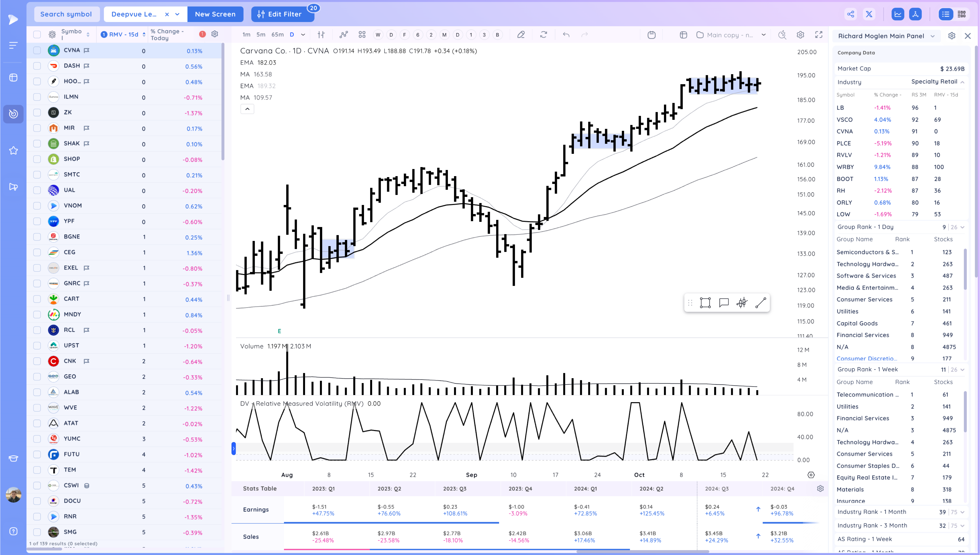
Task: Switch to the 65m timeframe
Action: (277, 35)
